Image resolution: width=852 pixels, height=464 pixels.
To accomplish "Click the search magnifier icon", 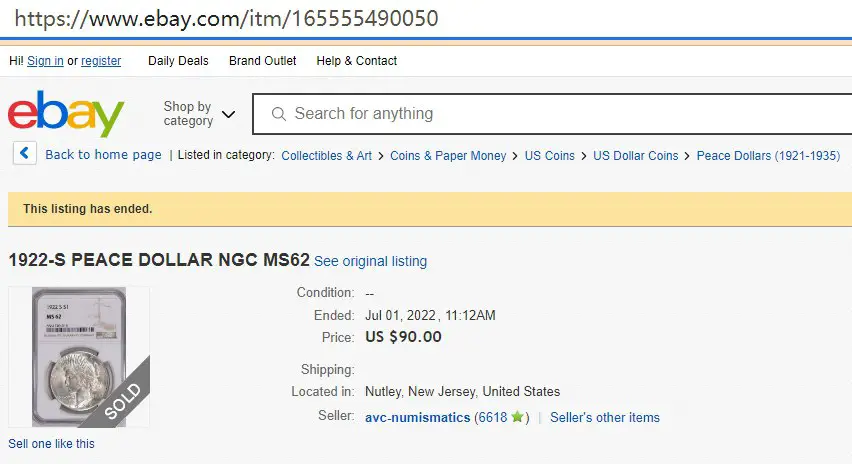I will [x=279, y=114].
